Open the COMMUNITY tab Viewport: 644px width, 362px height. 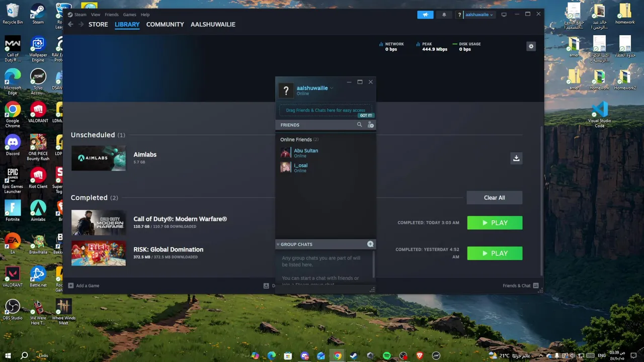[x=165, y=24]
